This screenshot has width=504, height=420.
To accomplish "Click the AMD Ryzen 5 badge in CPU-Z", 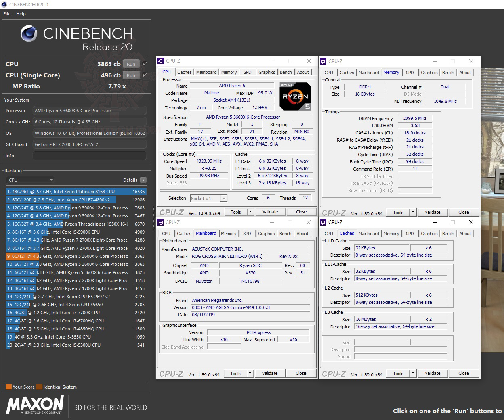I will point(295,96).
